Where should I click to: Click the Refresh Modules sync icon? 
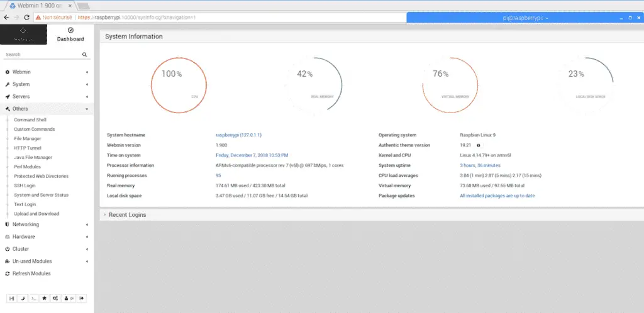pyautogui.click(x=8, y=273)
